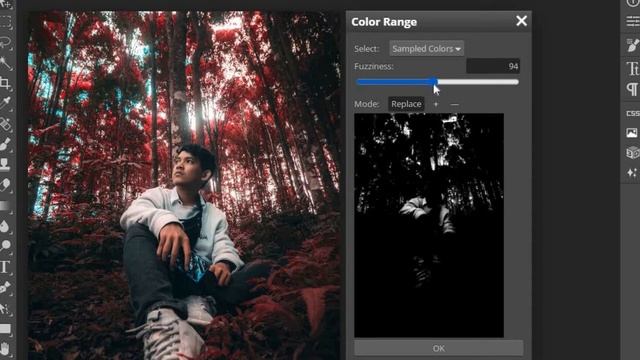Open the Sampled Colors select dropdown
640x360 pixels.
coord(426,49)
